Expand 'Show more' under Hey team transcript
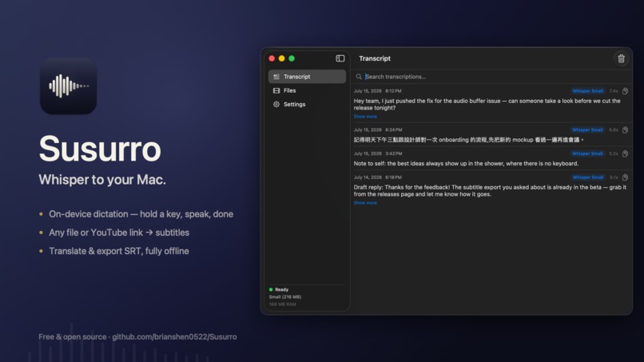644x362 pixels. [365, 117]
